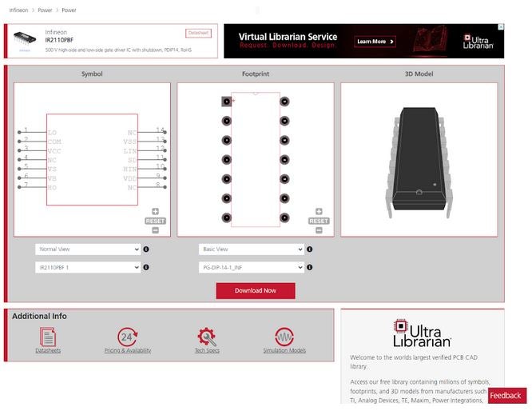
Task: Show info for PG-DIP-14-1_INF footprint selection
Action: click(309, 267)
